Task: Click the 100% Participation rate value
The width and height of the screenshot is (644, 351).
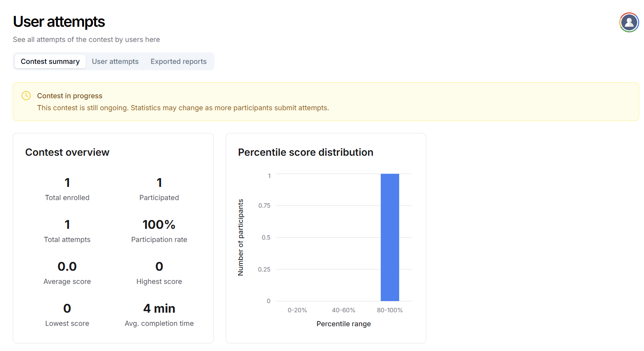Action: [x=159, y=225]
